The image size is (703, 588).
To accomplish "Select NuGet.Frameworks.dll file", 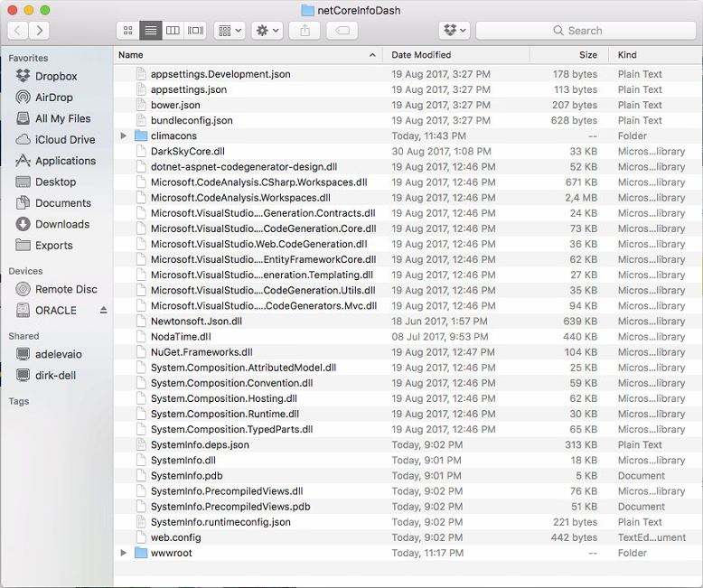I will click(x=408, y=352).
